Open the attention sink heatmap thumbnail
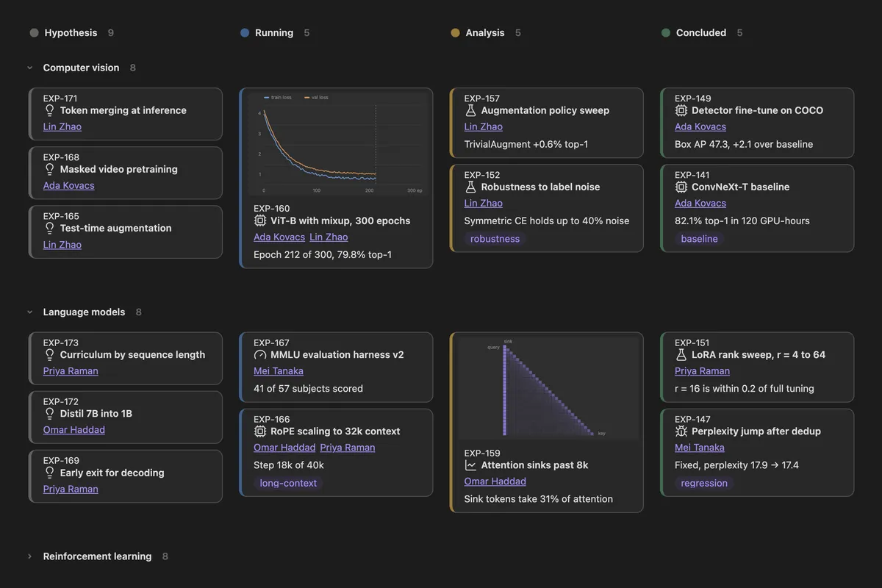This screenshot has width=882, height=588. pyautogui.click(x=547, y=389)
